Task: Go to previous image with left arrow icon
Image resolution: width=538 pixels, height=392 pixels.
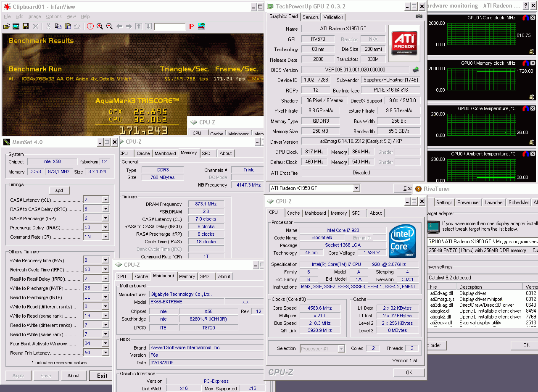Action: [x=119, y=26]
